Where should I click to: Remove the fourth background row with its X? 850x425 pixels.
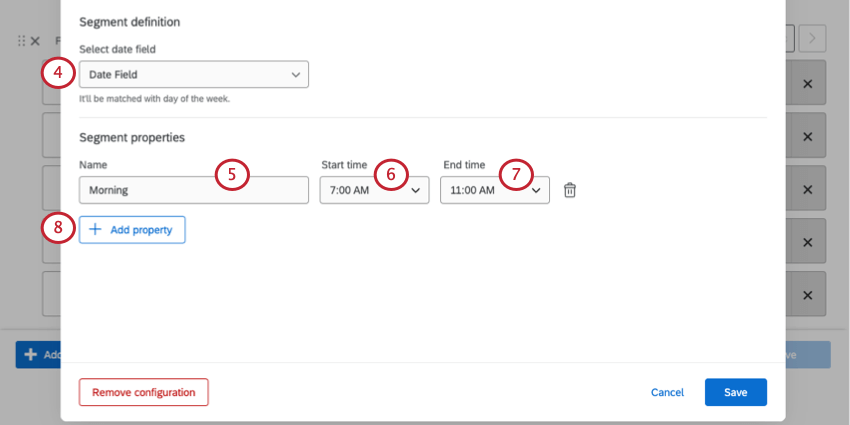point(807,242)
